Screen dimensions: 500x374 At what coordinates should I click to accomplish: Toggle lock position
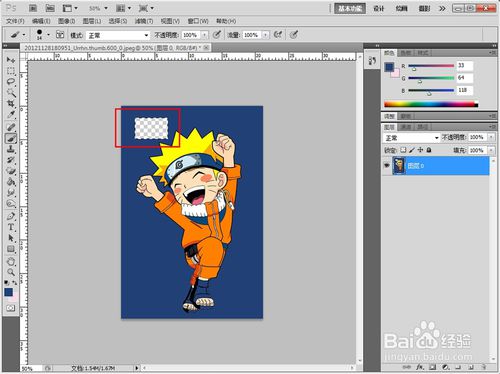coord(420,150)
